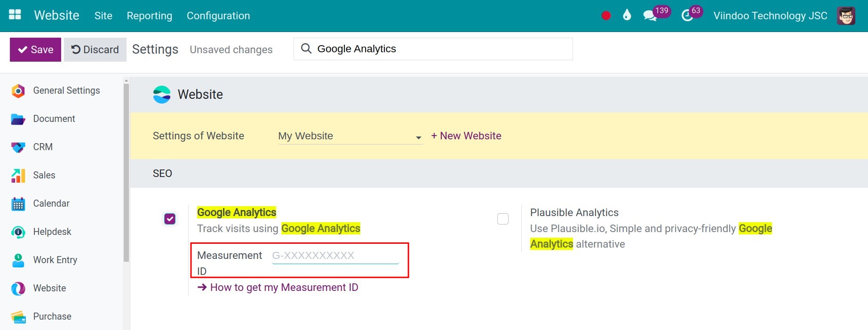Click the red recording dot icon

[606, 16]
